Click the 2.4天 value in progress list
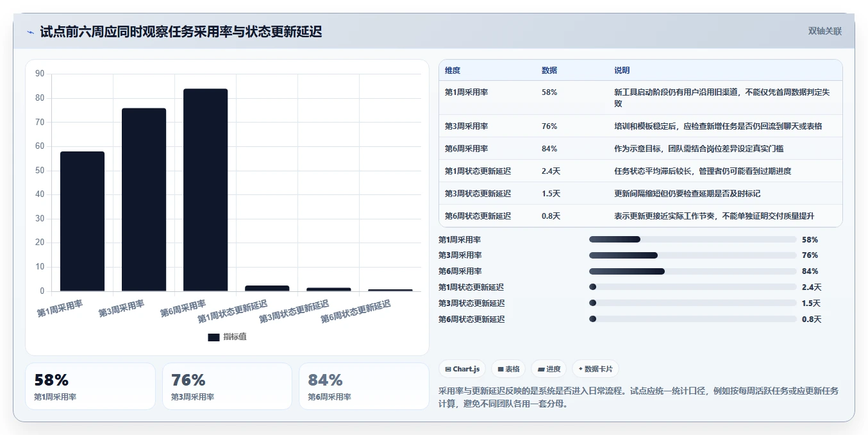 pos(812,287)
